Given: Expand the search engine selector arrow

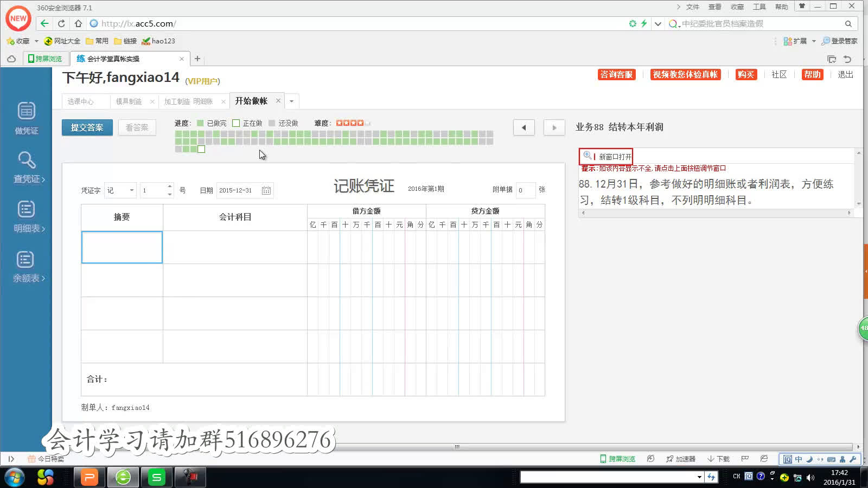Looking at the screenshot, I should point(679,25).
